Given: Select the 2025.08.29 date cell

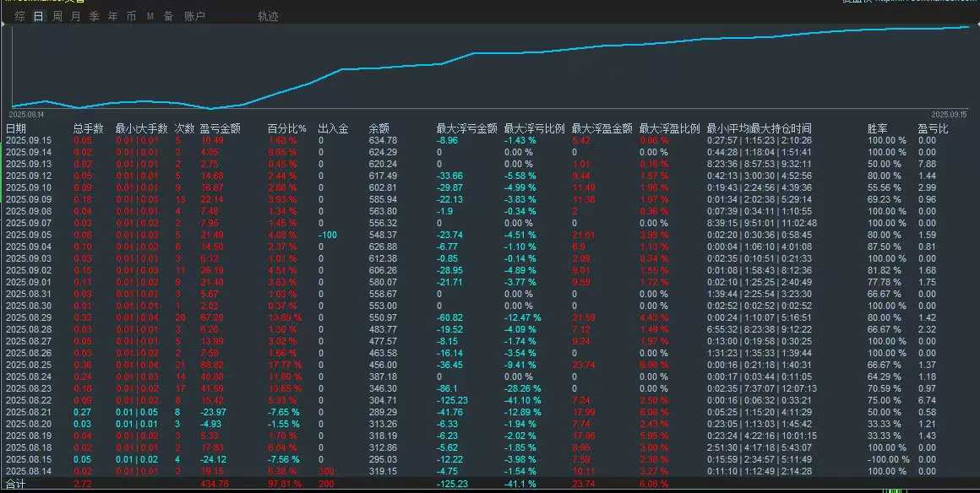Looking at the screenshot, I should coord(29,317).
